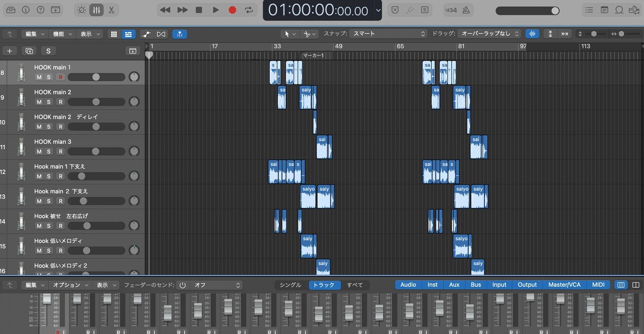Select the Aux filter button in the mixer
This screenshot has width=644, height=334.
[x=454, y=285]
